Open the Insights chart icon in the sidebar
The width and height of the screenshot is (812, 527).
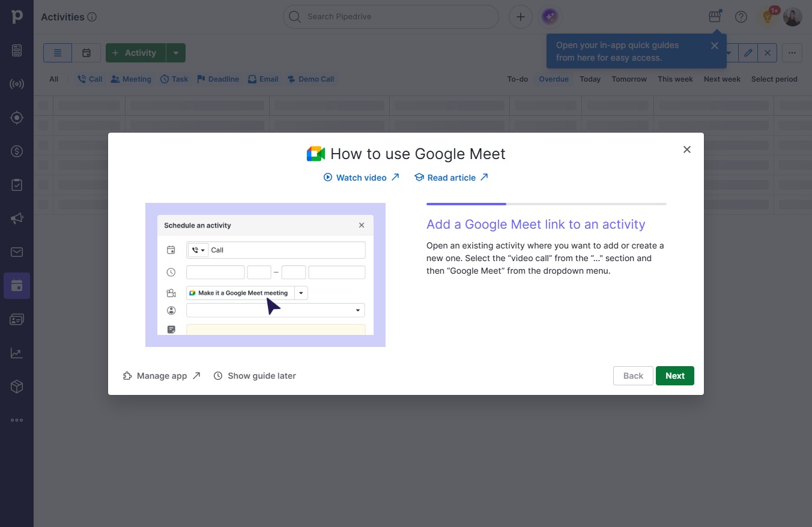pyautogui.click(x=17, y=354)
